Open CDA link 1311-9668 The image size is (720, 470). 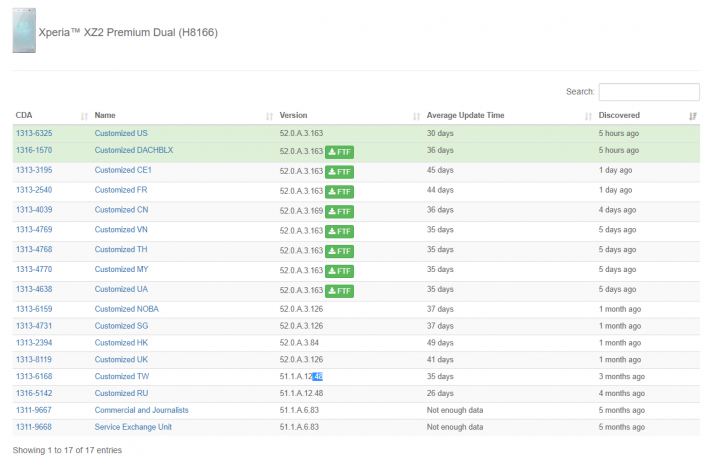click(34, 427)
